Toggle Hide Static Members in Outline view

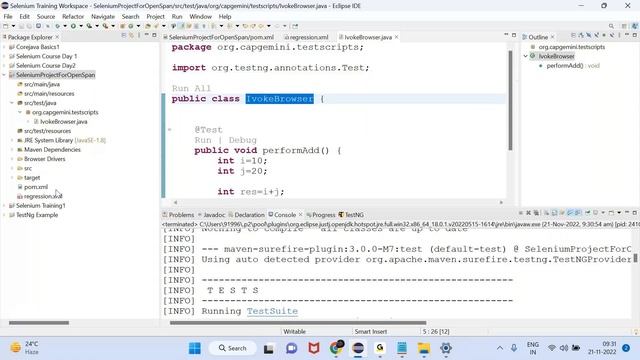[596, 36]
